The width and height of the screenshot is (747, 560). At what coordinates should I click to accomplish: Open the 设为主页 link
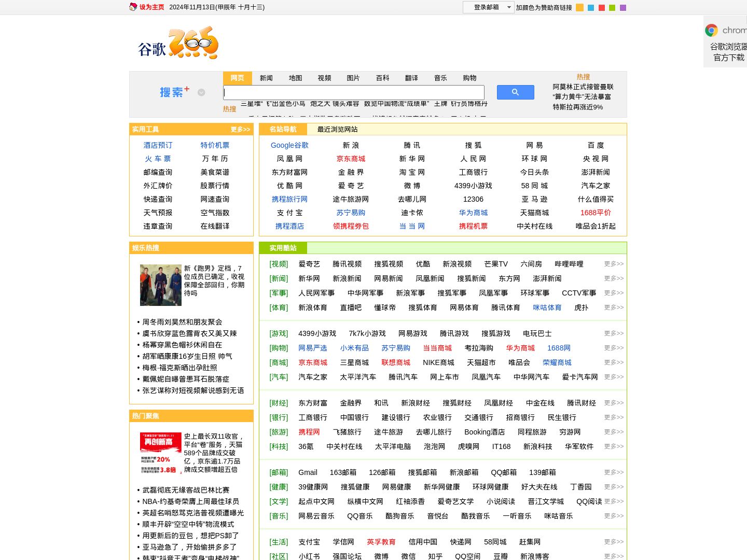(151, 7)
